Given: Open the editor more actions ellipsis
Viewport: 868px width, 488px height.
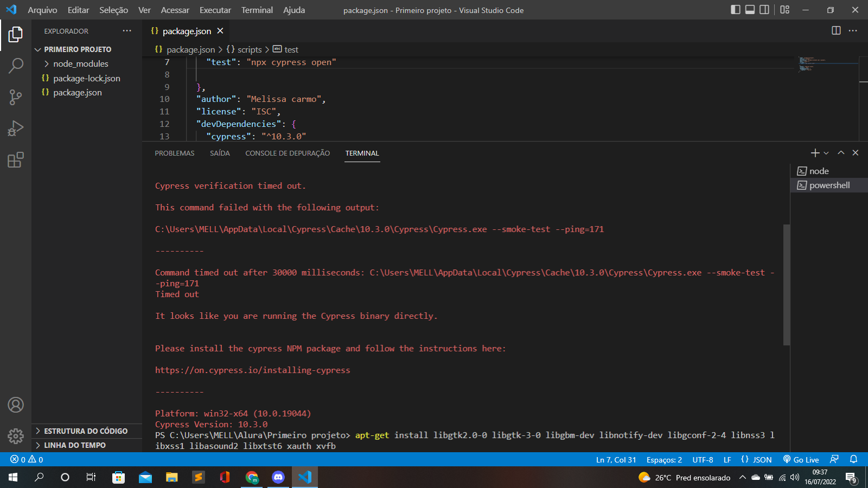Looking at the screenshot, I should 853,30.
